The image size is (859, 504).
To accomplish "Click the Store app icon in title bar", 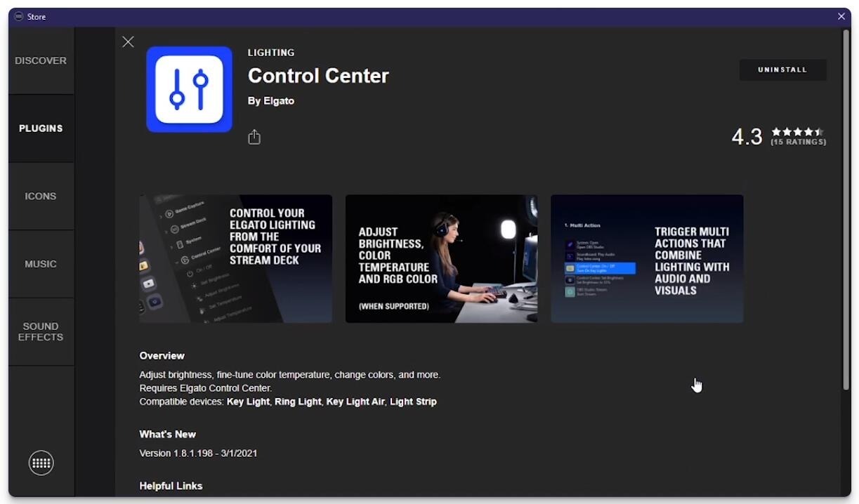I will [19, 17].
